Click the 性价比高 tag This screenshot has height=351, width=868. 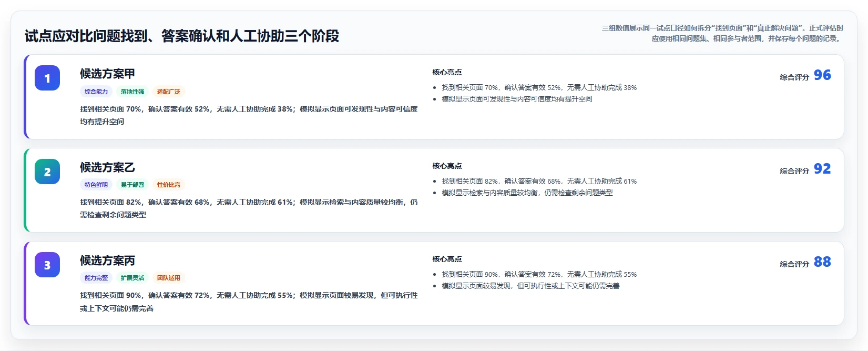(169, 185)
